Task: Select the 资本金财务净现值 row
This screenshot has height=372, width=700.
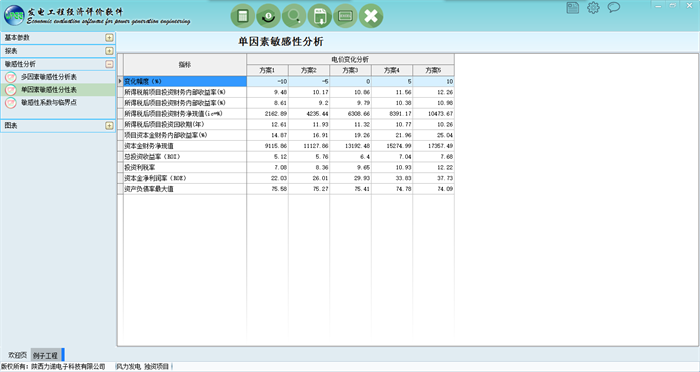Action: click(x=185, y=146)
